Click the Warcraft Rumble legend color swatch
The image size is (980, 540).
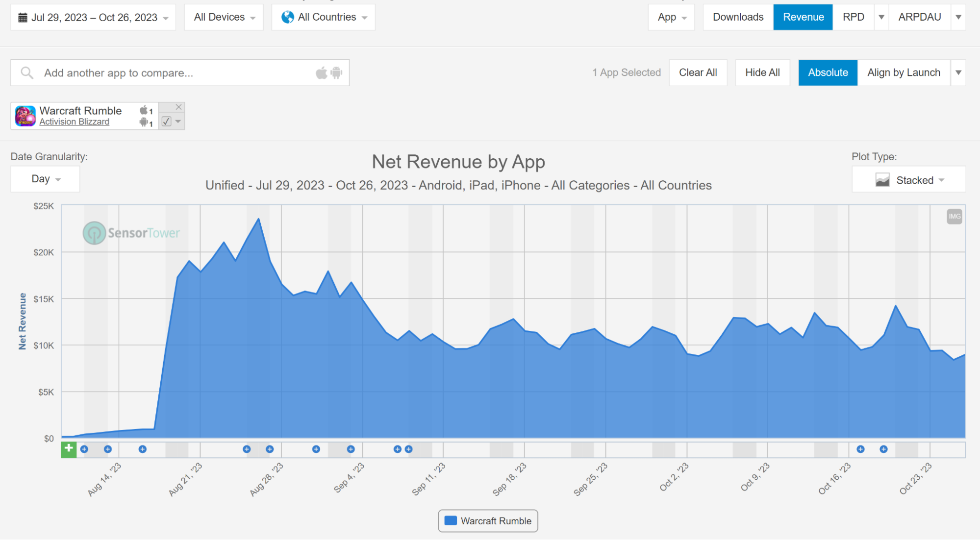click(x=451, y=520)
